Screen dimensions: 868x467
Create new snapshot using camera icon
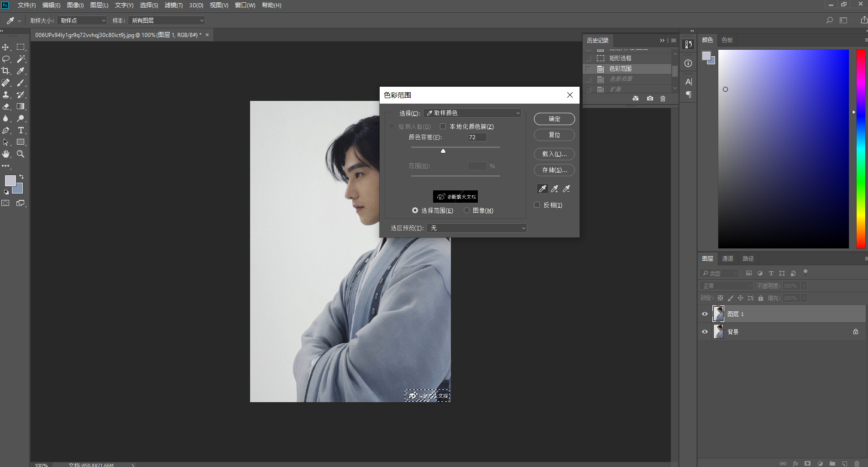click(x=650, y=98)
